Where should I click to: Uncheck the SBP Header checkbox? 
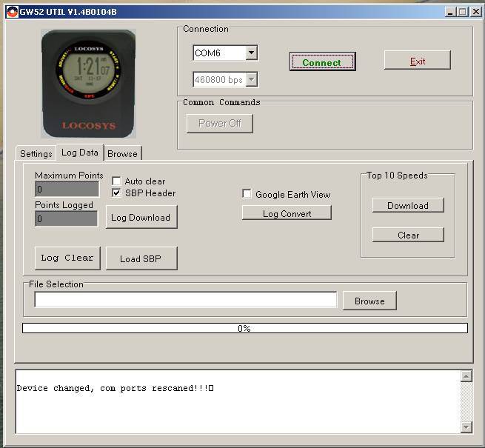click(x=116, y=193)
